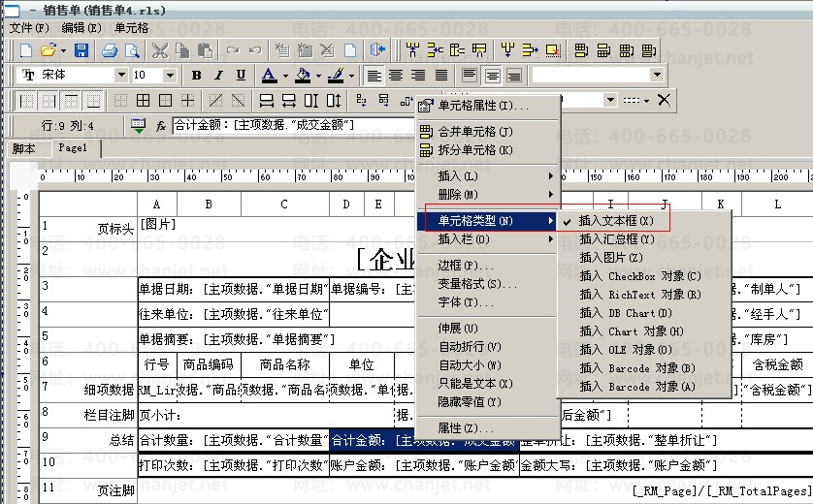Screen dimensions: 813x504
Task: Click the Cut scissors icon
Action: tap(159, 49)
